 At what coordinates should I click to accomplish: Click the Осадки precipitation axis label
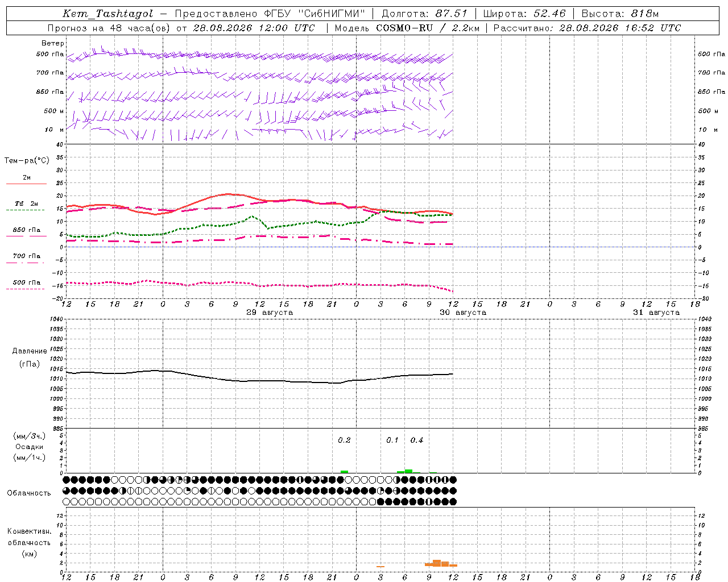pos(30,447)
